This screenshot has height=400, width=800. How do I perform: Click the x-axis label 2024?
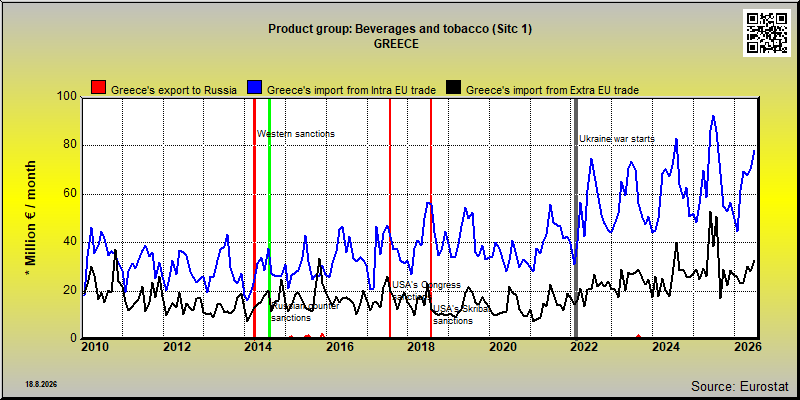tap(666, 347)
